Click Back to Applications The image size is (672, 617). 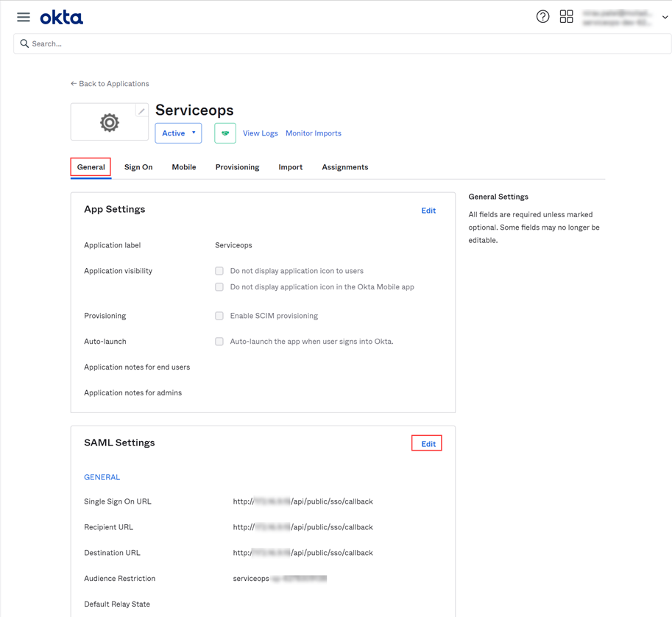pos(109,83)
